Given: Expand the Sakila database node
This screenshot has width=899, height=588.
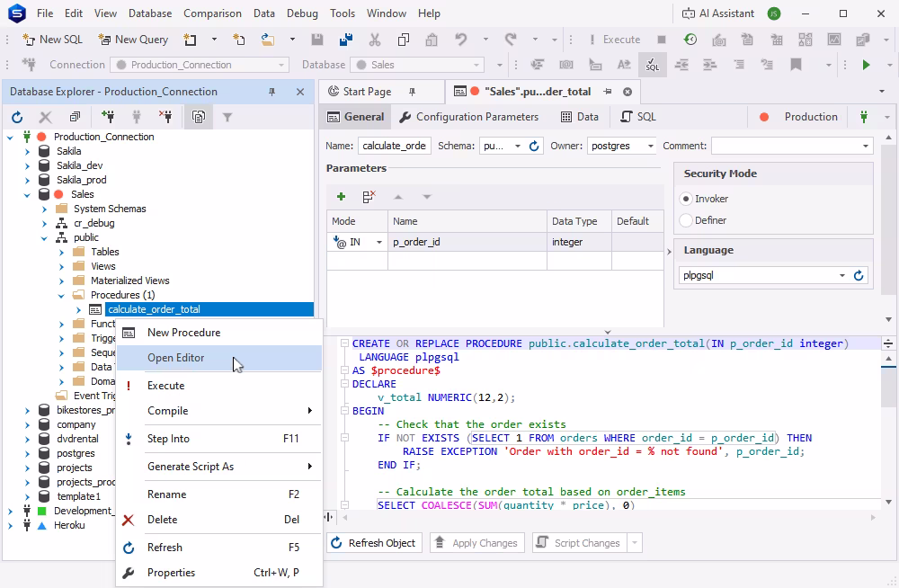Looking at the screenshot, I should click(27, 151).
